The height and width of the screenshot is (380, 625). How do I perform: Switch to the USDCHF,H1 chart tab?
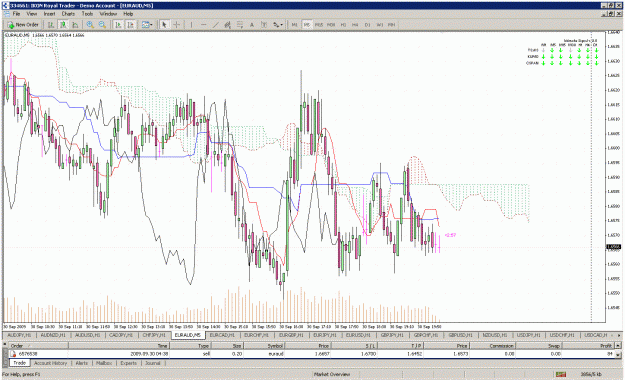562,335
